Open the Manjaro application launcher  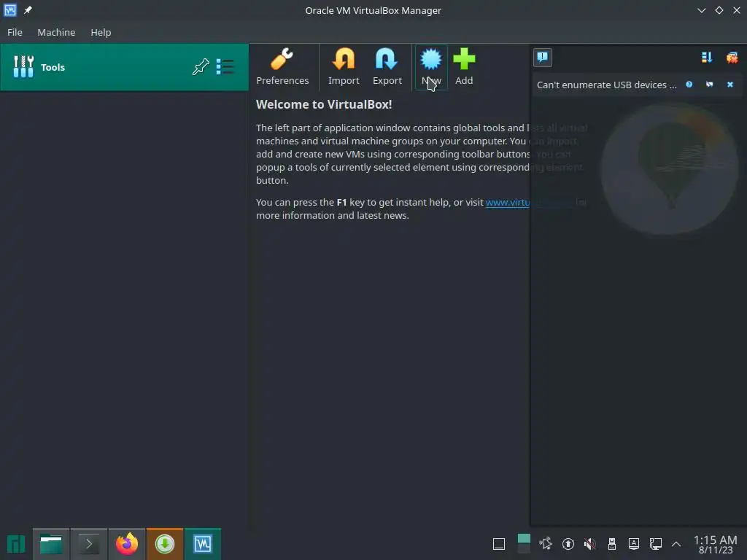click(x=16, y=544)
